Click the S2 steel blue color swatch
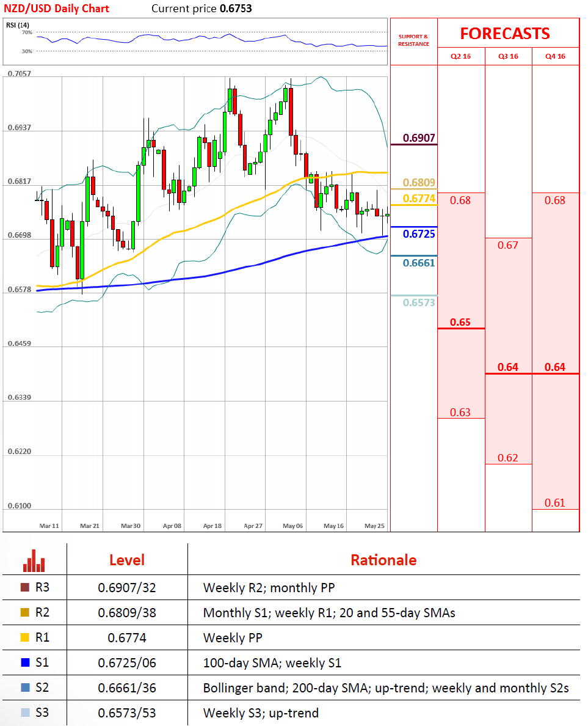Image resolution: width=588 pixels, height=726 pixels. [25, 687]
